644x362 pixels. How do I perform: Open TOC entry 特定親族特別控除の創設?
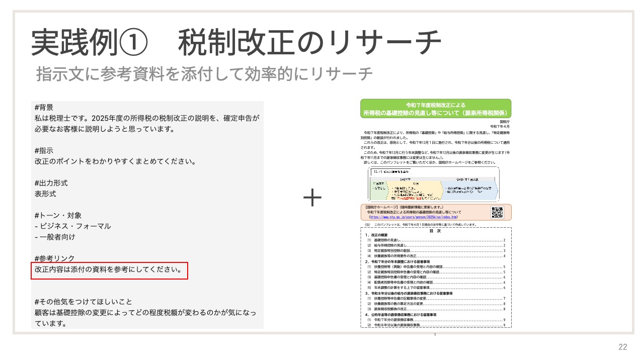click(x=391, y=250)
